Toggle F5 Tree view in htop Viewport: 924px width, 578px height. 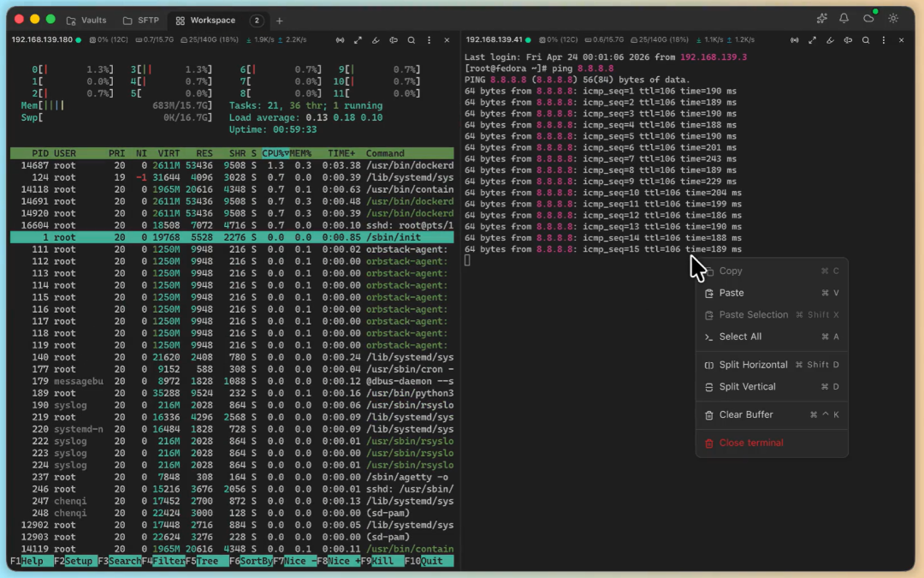point(207,561)
